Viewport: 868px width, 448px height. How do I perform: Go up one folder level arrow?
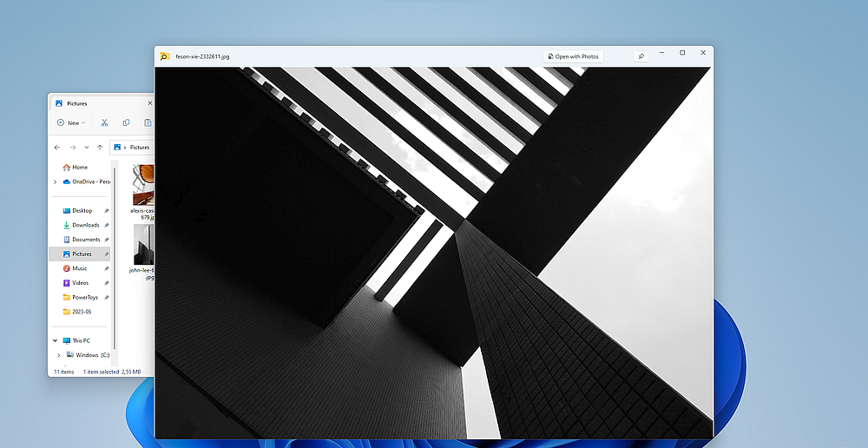[100, 148]
